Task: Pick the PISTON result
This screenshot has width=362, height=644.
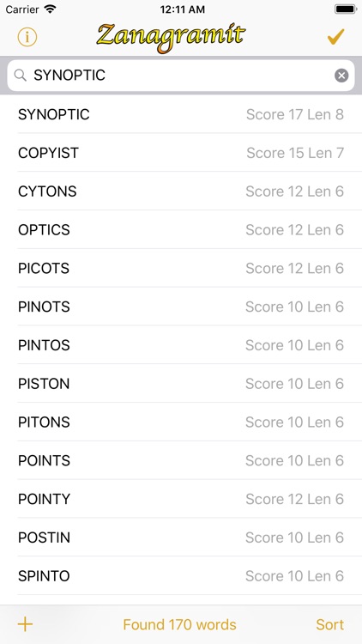Action: (x=181, y=384)
